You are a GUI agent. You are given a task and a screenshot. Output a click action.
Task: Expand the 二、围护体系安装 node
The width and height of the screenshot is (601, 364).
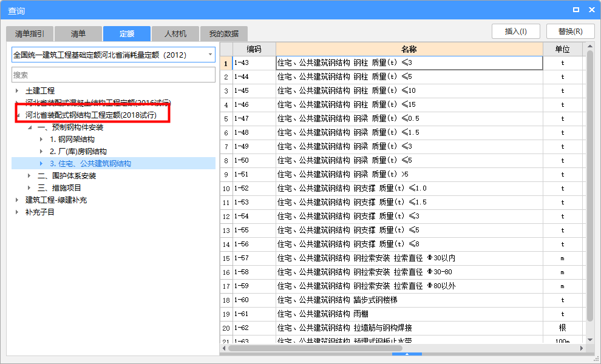coord(30,176)
